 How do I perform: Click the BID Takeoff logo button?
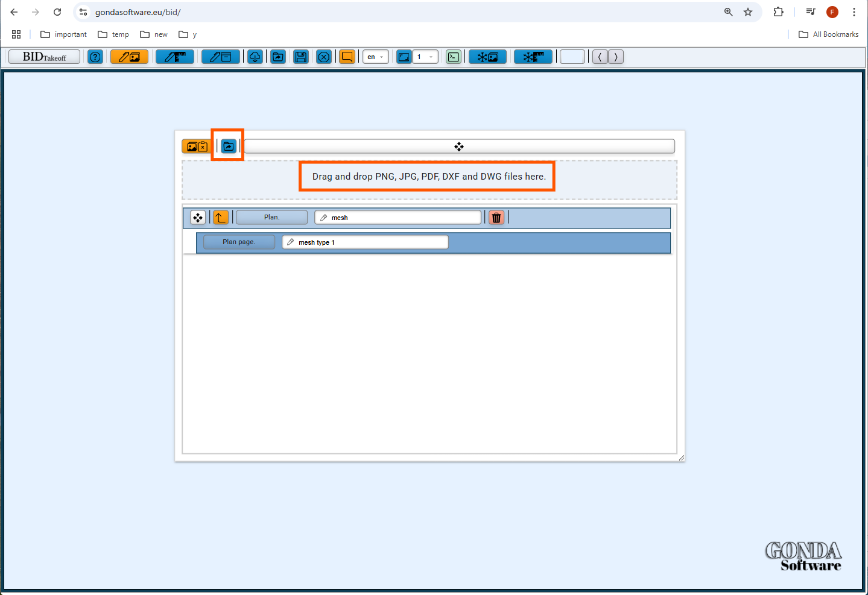[44, 57]
